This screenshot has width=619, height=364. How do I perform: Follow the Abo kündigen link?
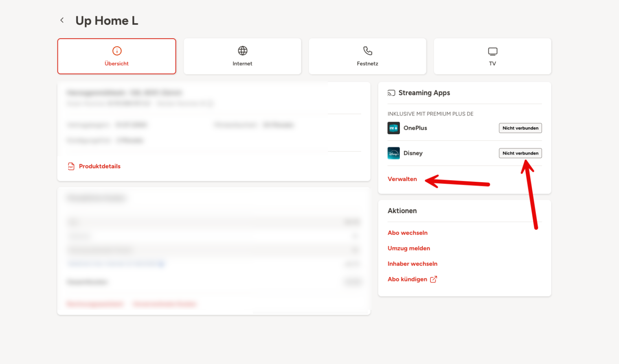click(x=407, y=279)
